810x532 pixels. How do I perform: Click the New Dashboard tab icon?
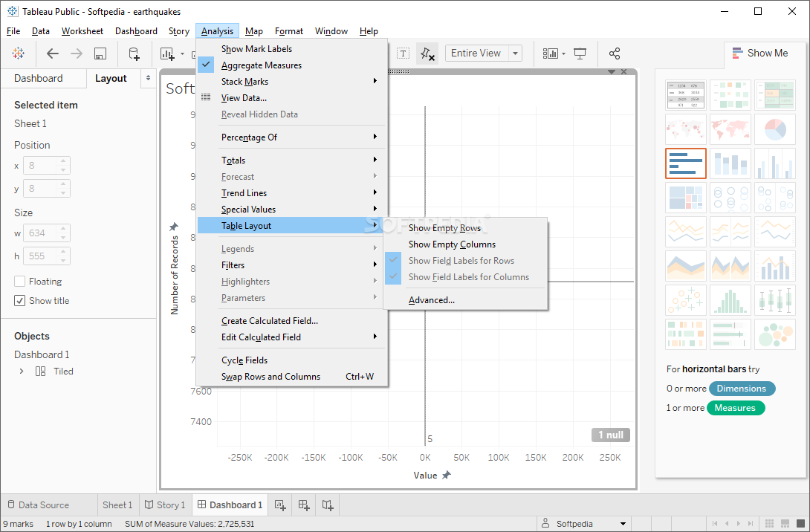[x=304, y=505]
